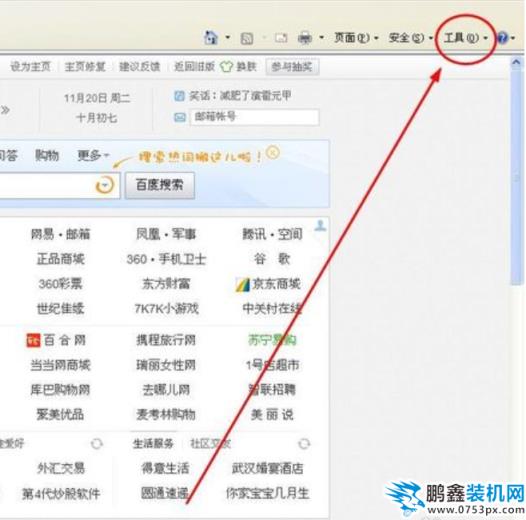Click the red 百合网 logo icon

click(x=33, y=340)
